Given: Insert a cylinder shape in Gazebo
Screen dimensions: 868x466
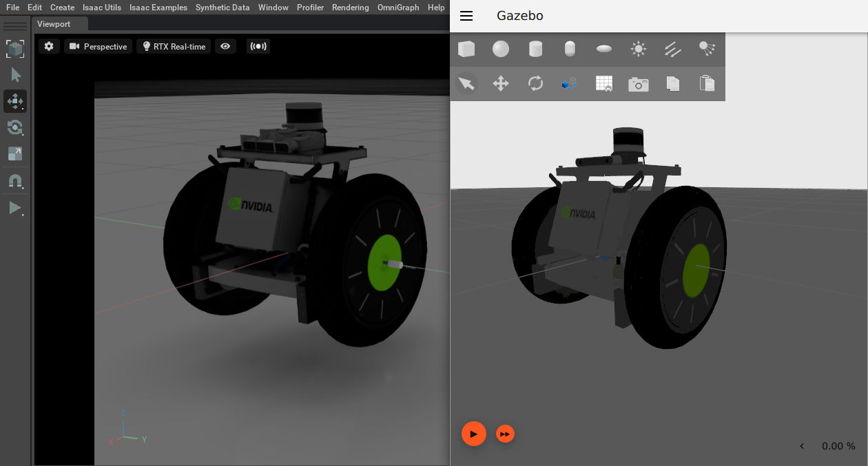Looking at the screenshot, I should 535,49.
